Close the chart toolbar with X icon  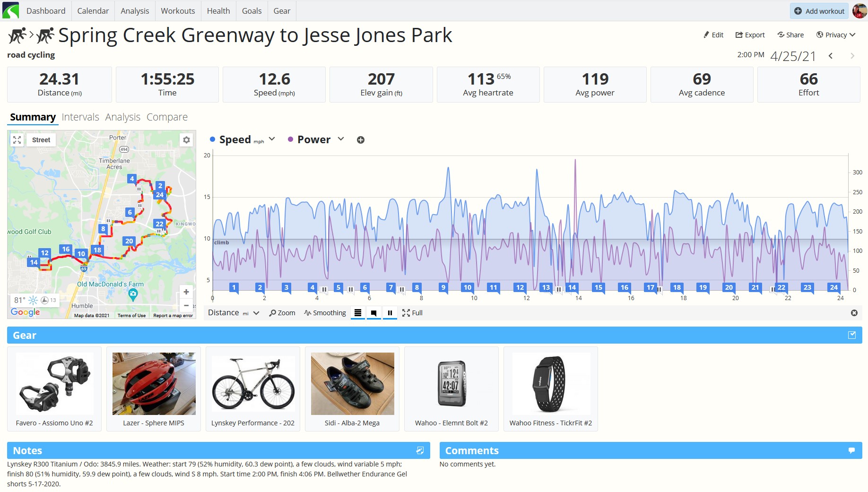[854, 313]
